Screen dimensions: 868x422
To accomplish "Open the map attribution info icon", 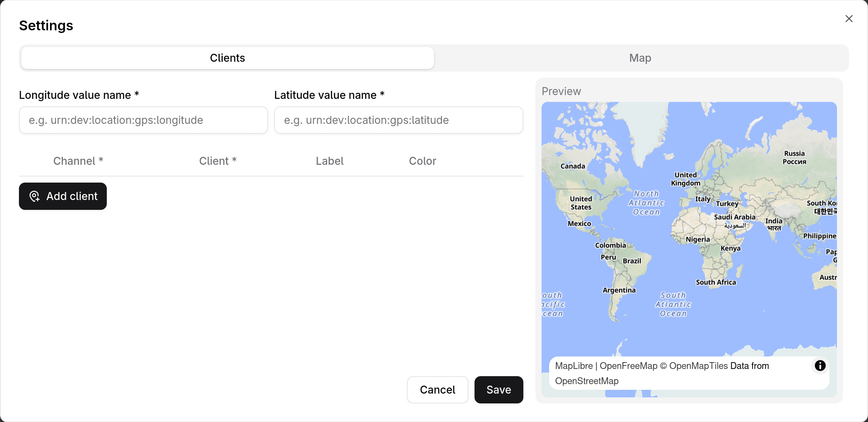I will click(820, 366).
